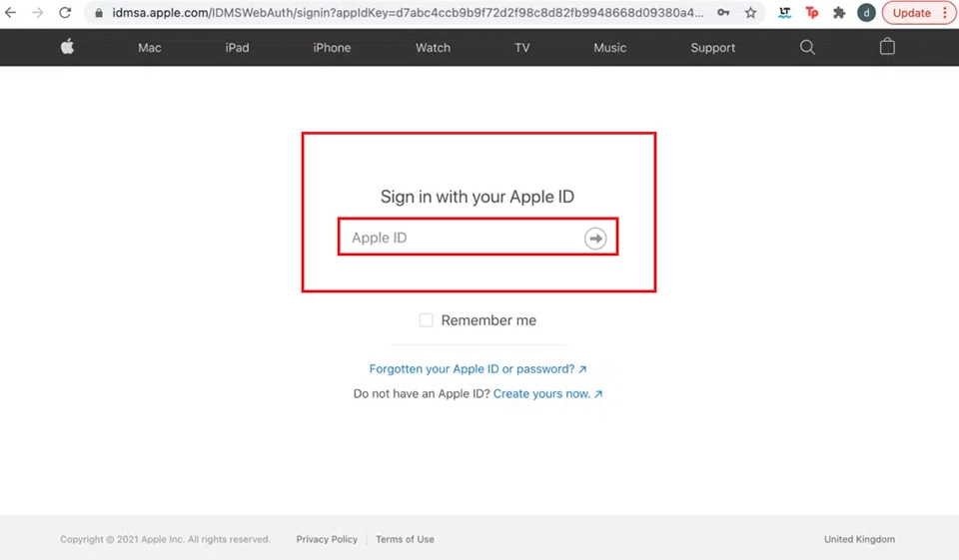The width and height of the screenshot is (959, 560).
Task: Open the shopping bag icon
Action: click(887, 47)
